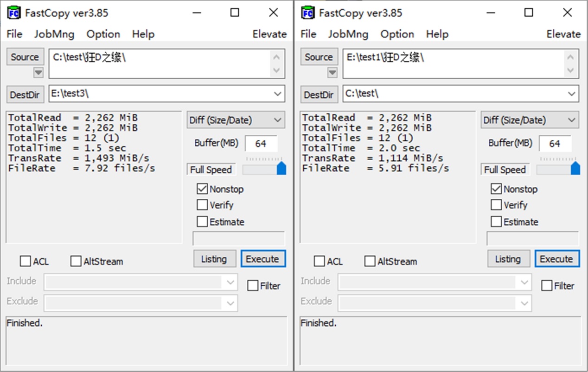Click the "Finished." status text in right window
Screen dimensions: 588x372
(x=319, y=323)
